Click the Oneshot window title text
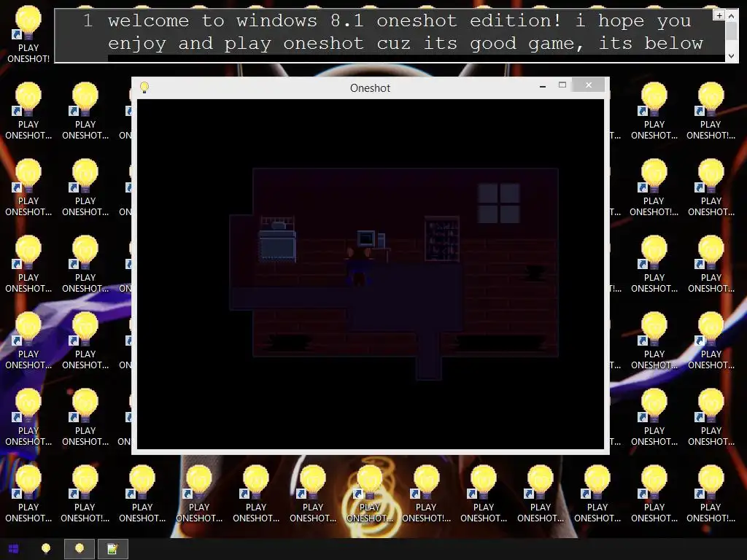This screenshot has width=747, height=560. pos(370,88)
